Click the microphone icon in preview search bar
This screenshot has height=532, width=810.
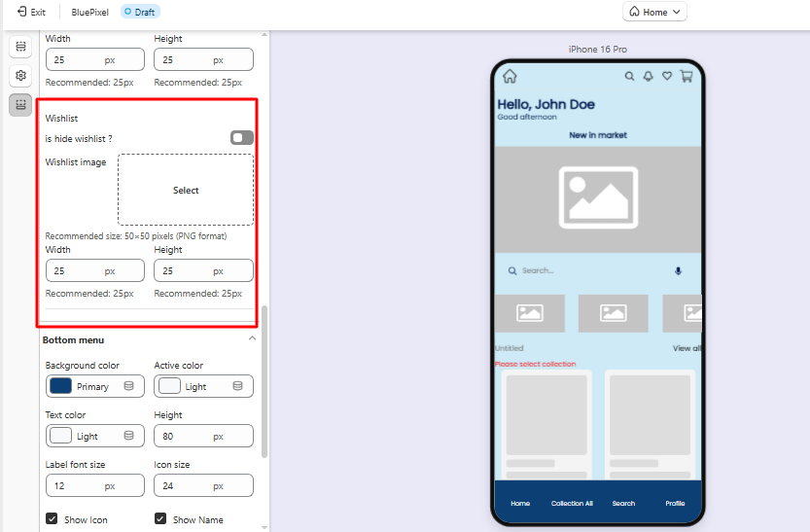[x=678, y=270]
